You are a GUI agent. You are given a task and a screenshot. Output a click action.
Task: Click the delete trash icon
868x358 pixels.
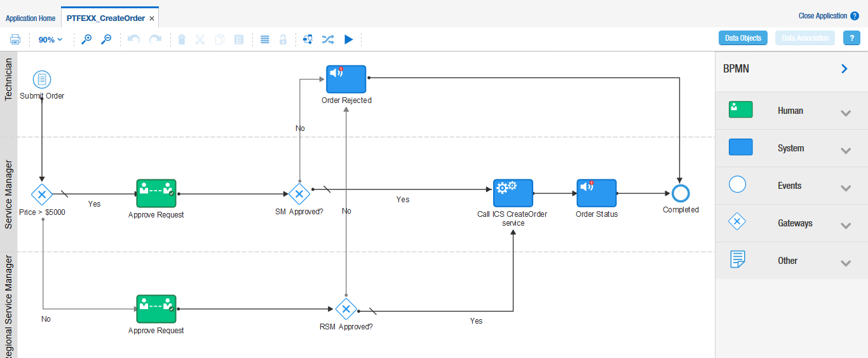click(x=182, y=39)
